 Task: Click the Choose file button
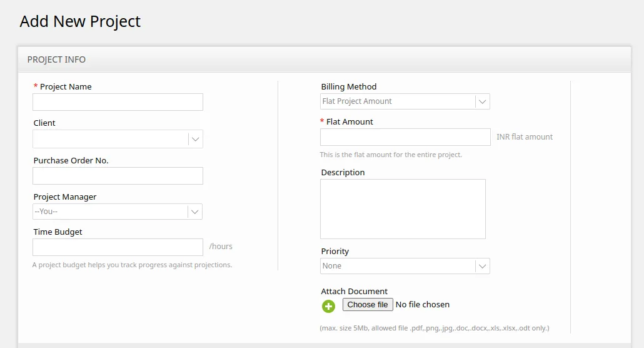[x=368, y=304]
